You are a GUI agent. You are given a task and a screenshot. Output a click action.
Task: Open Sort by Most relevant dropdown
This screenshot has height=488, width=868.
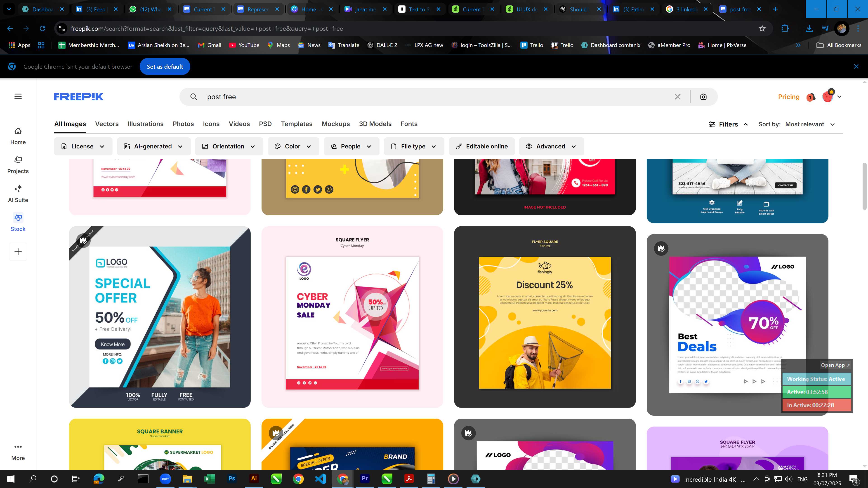click(810, 124)
